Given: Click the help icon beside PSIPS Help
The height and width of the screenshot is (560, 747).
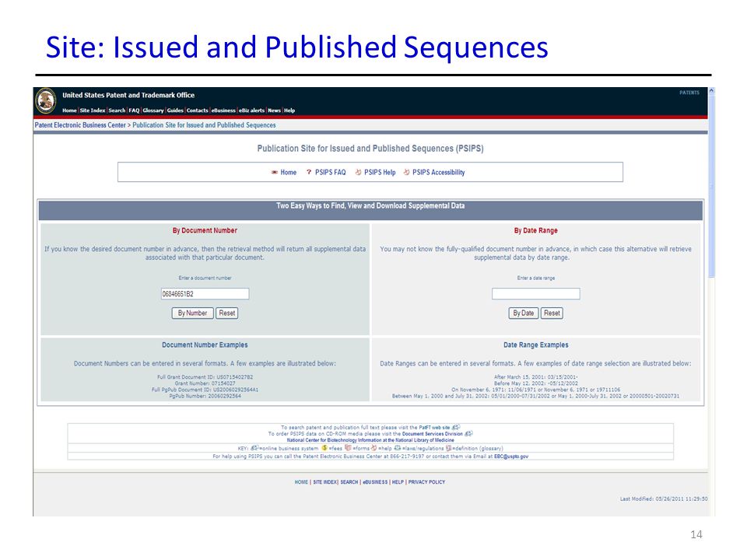Looking at the screenshot, I should (x=358, y=173).
